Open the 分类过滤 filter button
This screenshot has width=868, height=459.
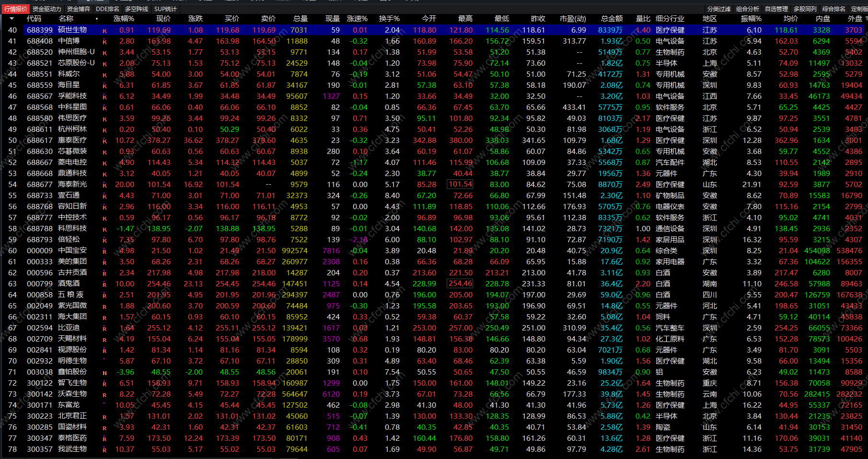click(x=719, y=9)
